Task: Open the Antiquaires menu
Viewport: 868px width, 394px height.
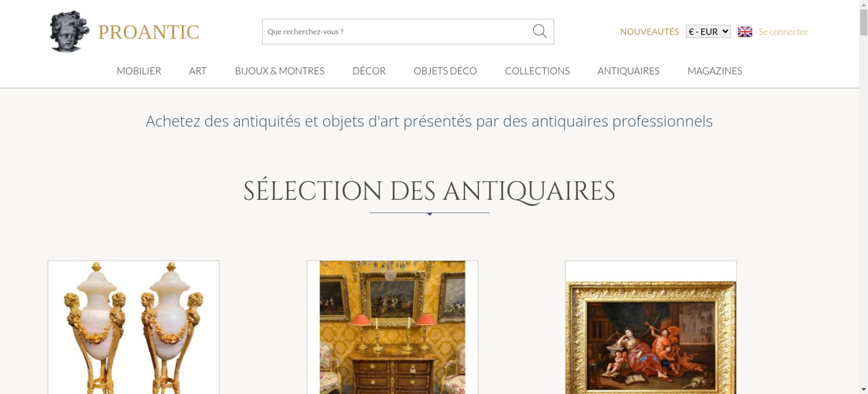Action: 628,71
